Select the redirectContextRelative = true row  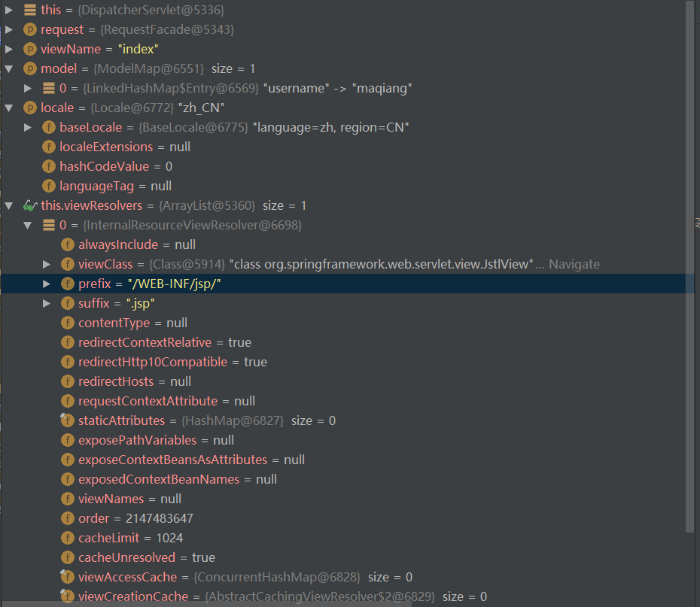[x=343, y=342]
